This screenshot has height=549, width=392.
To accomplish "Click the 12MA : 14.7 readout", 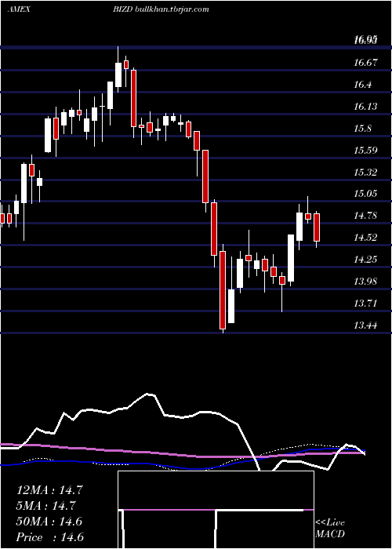I will (x=49, y=490).
